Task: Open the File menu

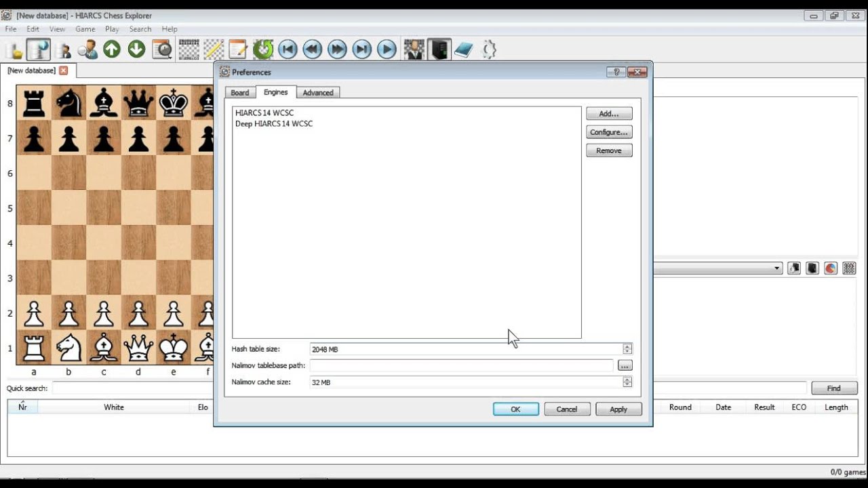Action: [x=11, y=29]
